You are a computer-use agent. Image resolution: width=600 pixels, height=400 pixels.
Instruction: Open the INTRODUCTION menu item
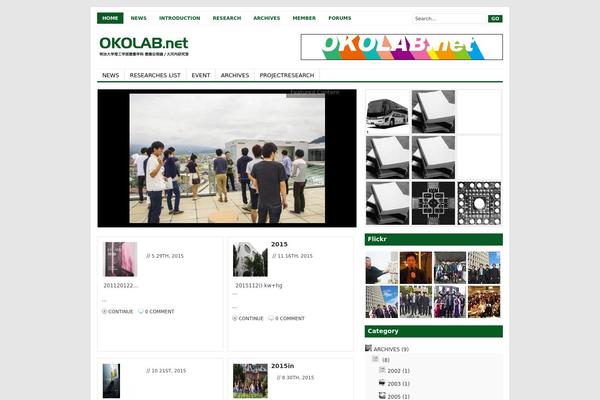pos(179,18)
